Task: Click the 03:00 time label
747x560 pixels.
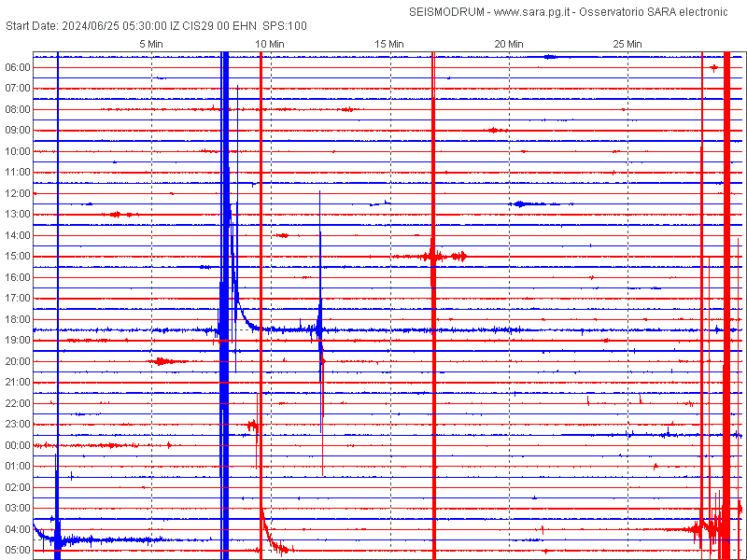Action: click(x=18, y=508)
